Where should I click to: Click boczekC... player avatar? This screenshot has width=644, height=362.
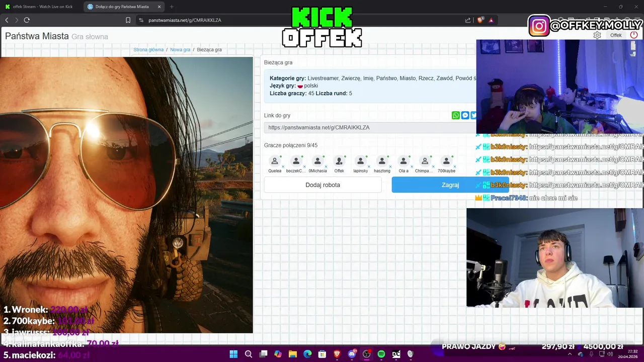pyautogui.click(x=296, y=161)
